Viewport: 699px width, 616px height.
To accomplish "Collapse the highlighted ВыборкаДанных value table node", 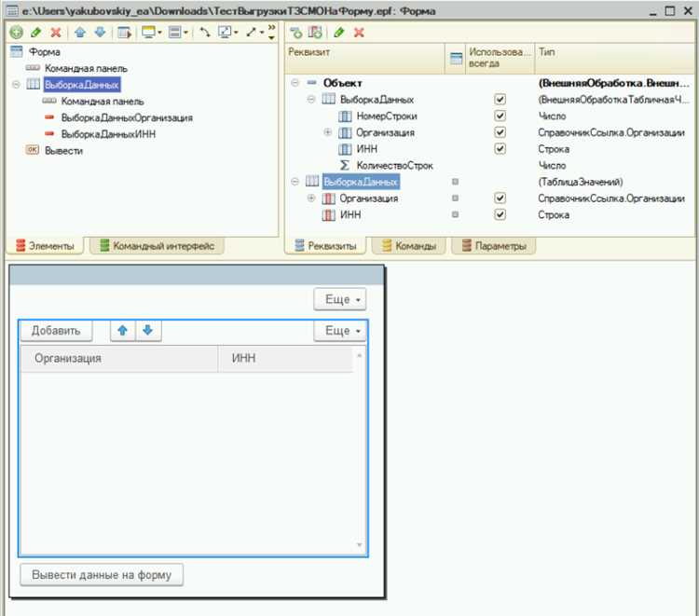I will pos(295,182).
